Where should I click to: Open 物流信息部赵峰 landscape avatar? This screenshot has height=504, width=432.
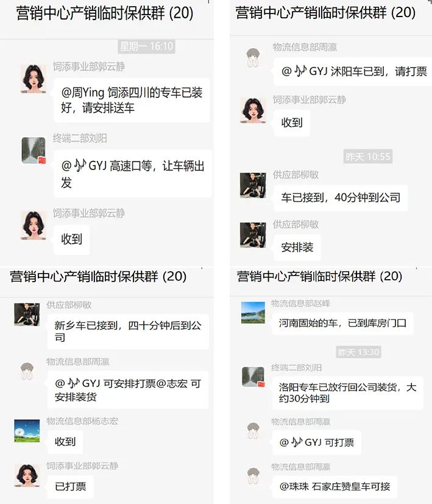pyautogui.click(x=253, y=313)
